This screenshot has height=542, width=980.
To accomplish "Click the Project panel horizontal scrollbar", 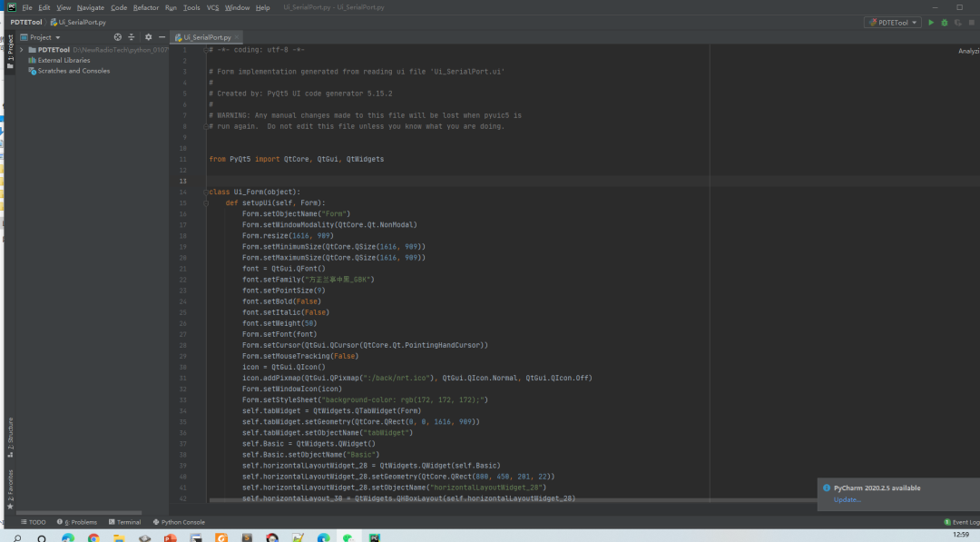I will (78, 513).
